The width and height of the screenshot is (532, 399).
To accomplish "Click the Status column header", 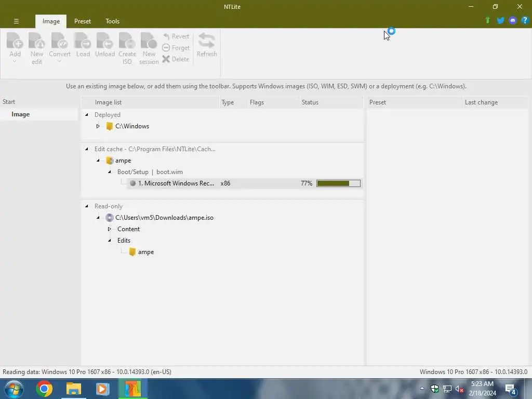I will pos(331,102).
